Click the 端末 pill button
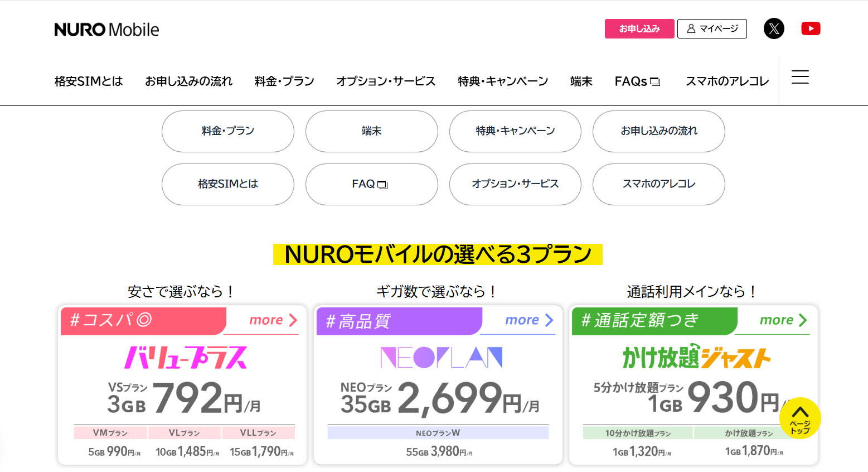868x472 pixels. tap(372, 131)
